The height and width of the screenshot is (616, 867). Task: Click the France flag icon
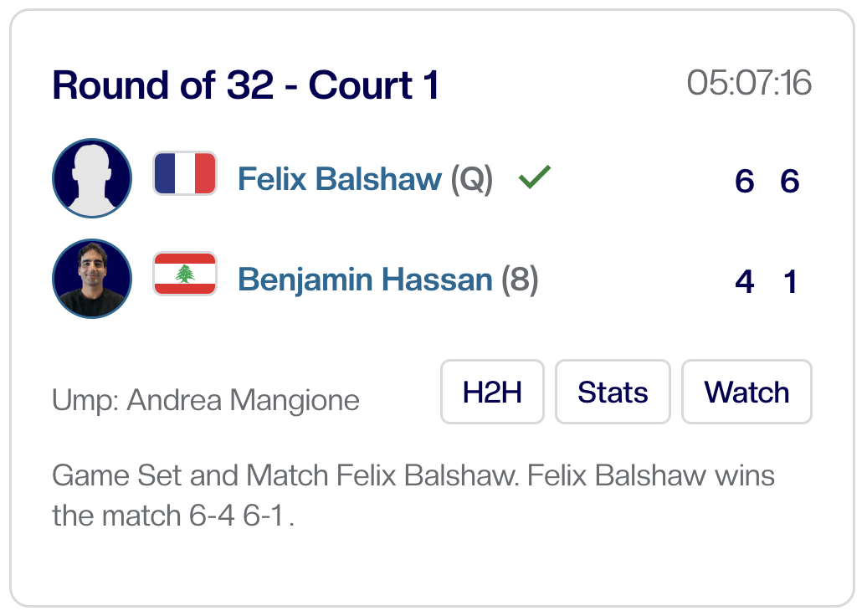click(185, 174)
